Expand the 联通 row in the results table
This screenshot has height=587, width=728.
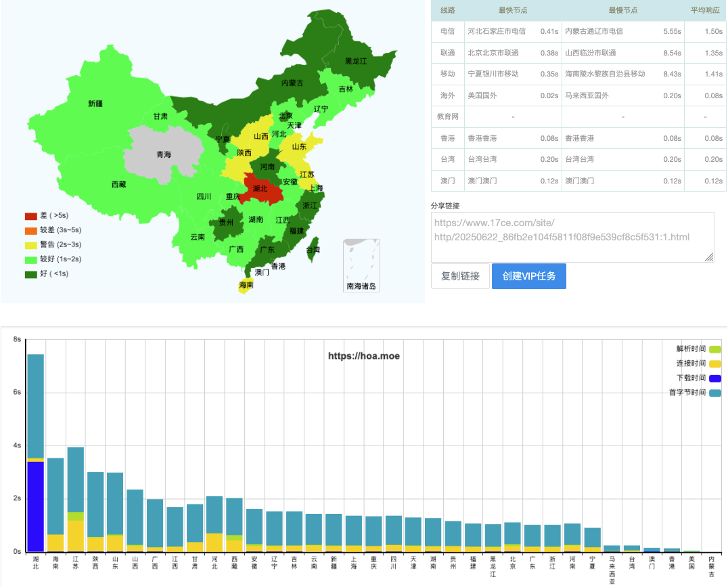click(447, 53)
